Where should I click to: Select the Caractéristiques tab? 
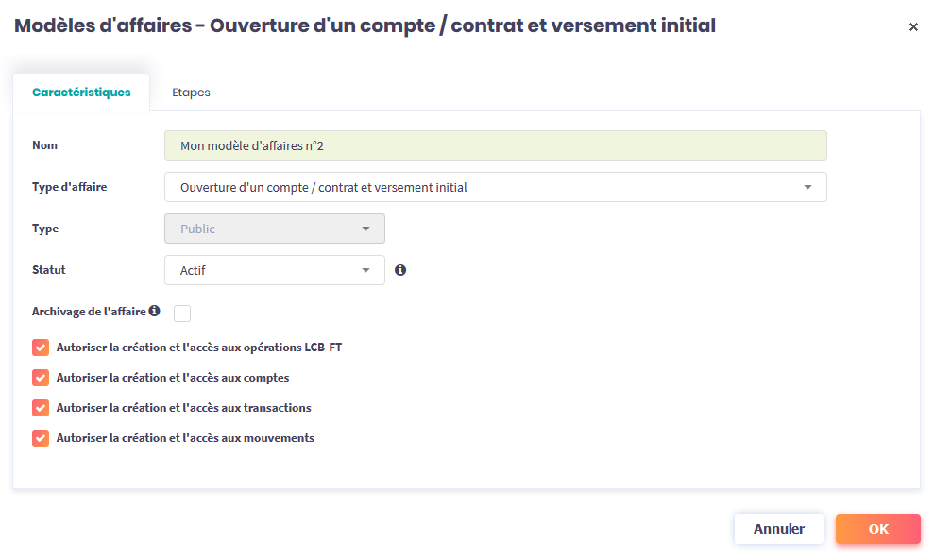tap(81, 93)
